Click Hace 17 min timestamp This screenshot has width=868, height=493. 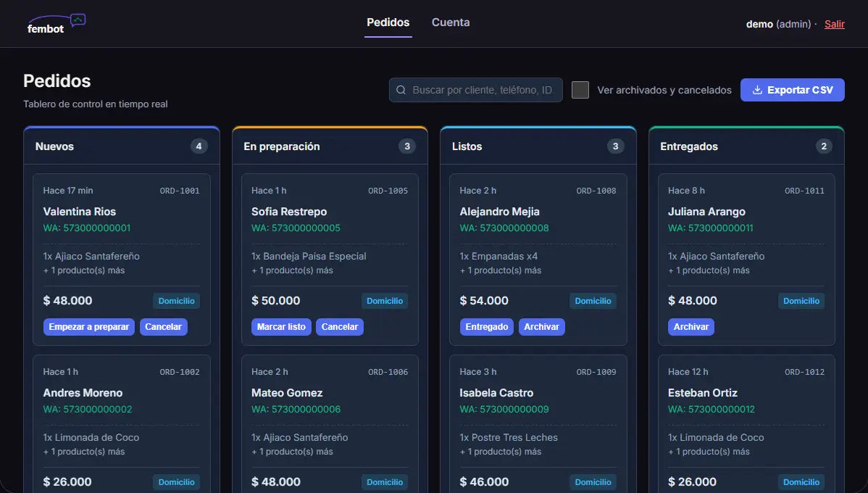[68, 191]
